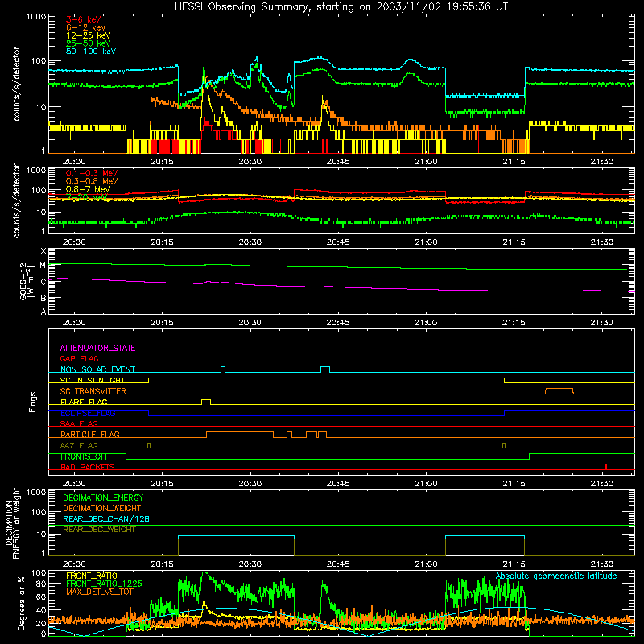
Task: Select the DECIMATION_ENERGY legend label
Action: pos(103,497)
